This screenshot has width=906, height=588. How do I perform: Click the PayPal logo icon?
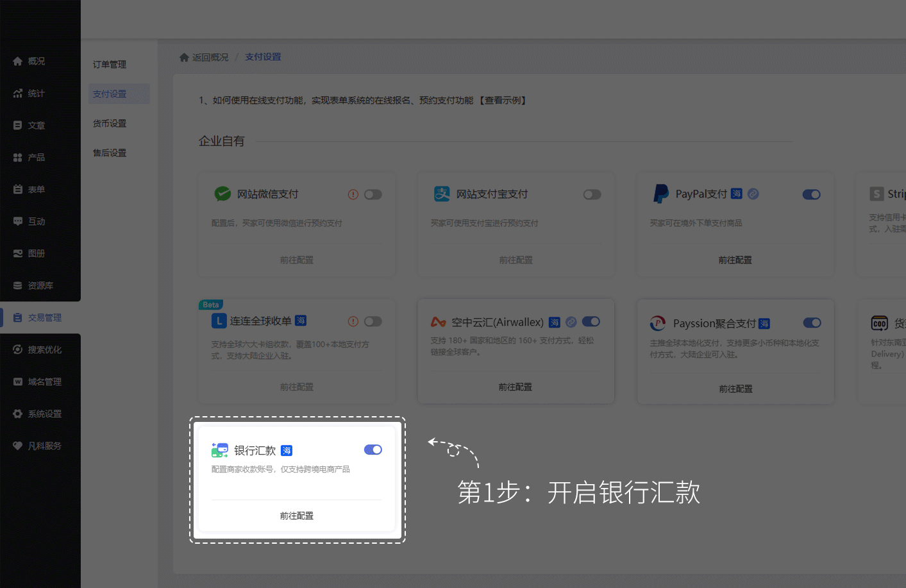(660, 194)
